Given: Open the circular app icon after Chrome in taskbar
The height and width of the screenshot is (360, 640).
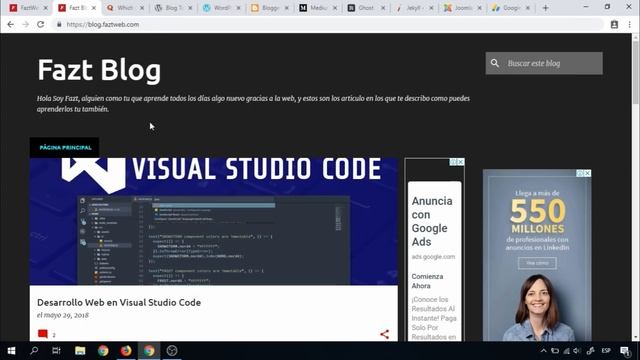Looking at the screenshot, I should [172, 351].
